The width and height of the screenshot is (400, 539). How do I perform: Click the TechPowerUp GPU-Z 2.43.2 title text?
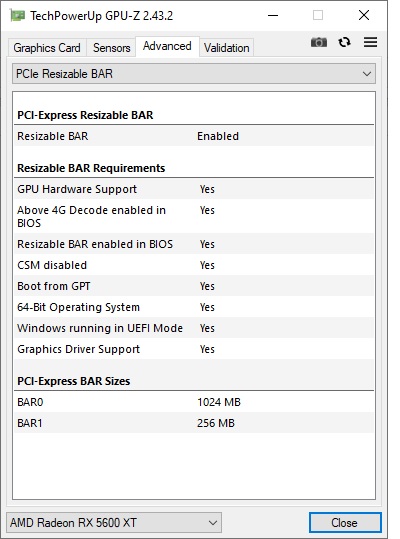pyautogui.click(x=102, y=16)
